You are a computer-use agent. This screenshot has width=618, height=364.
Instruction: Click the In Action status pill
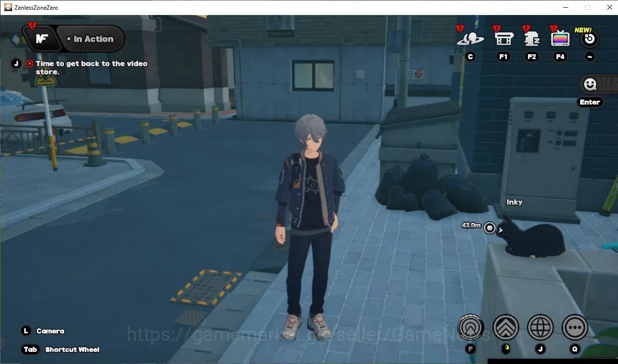[x=90, y=39]
